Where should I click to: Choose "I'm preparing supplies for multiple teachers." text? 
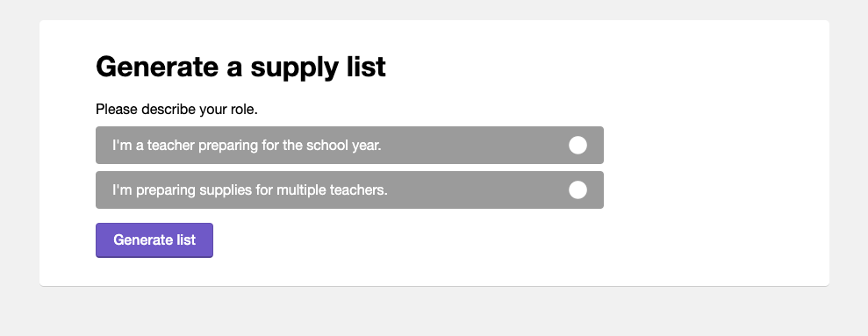tap(249, 189)
